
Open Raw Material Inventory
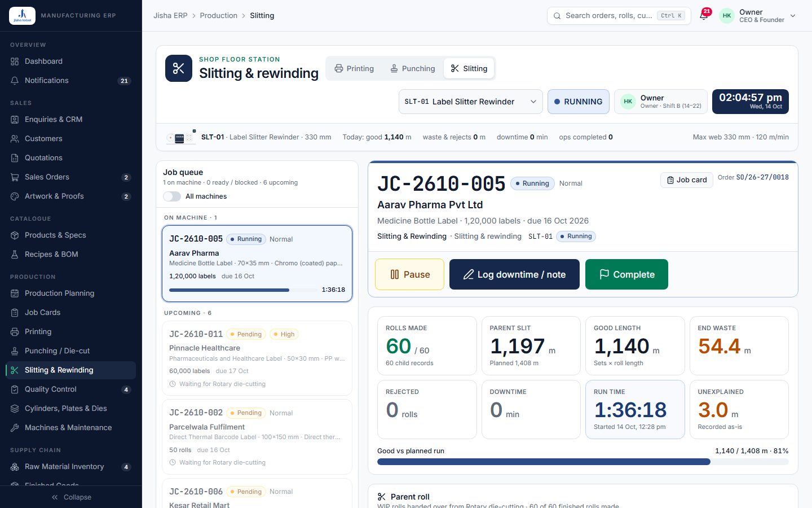(70, 466)
